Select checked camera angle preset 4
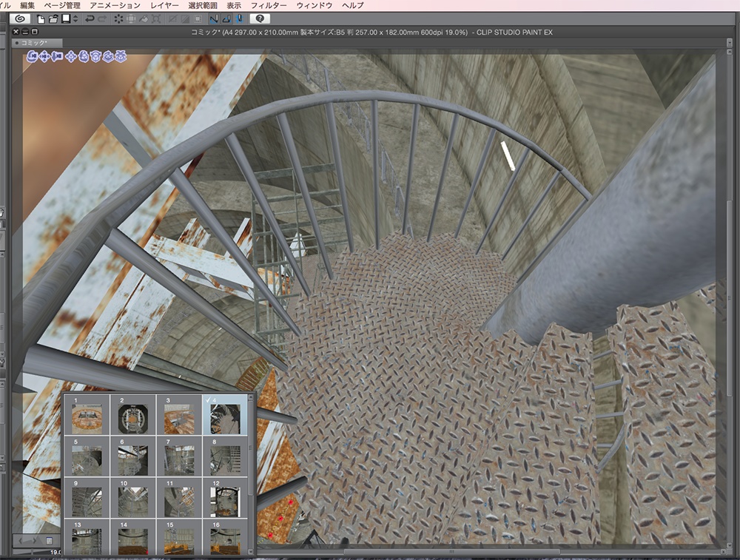 225,415
